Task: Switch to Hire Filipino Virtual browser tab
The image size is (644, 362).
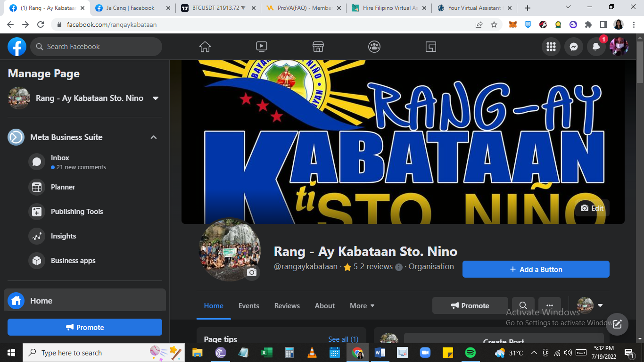Action: (388, 8)
